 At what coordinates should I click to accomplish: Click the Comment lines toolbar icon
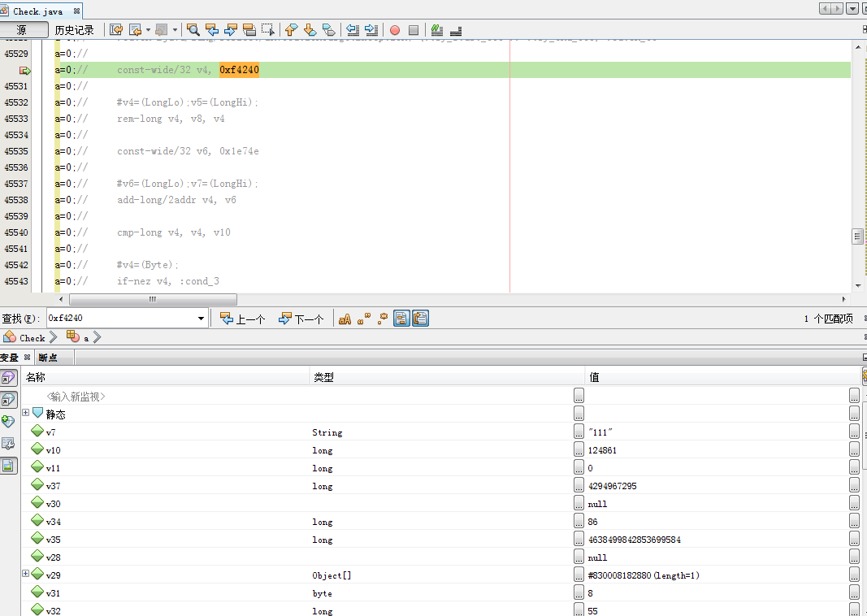pyautogui.click(x=437, y=30)
